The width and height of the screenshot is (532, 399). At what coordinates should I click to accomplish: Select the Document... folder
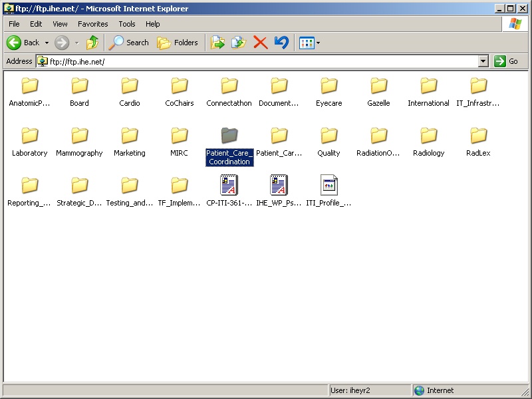(x=279, y=92)
